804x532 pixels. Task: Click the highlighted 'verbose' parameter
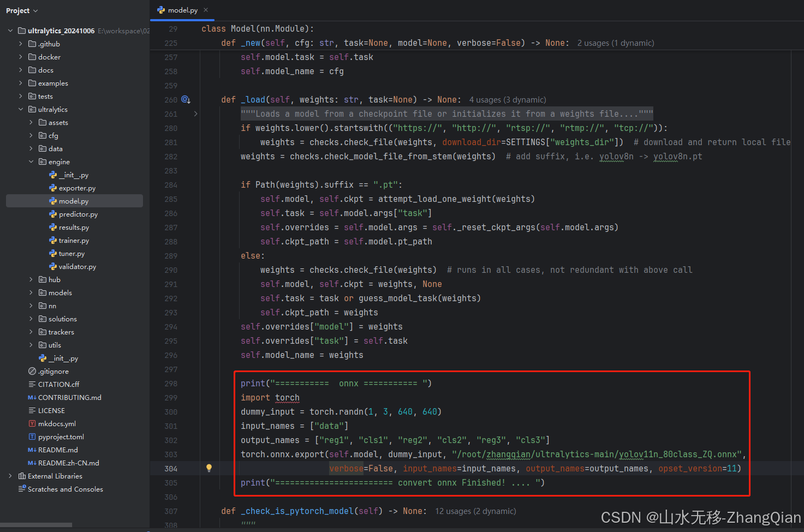[346, 469]
